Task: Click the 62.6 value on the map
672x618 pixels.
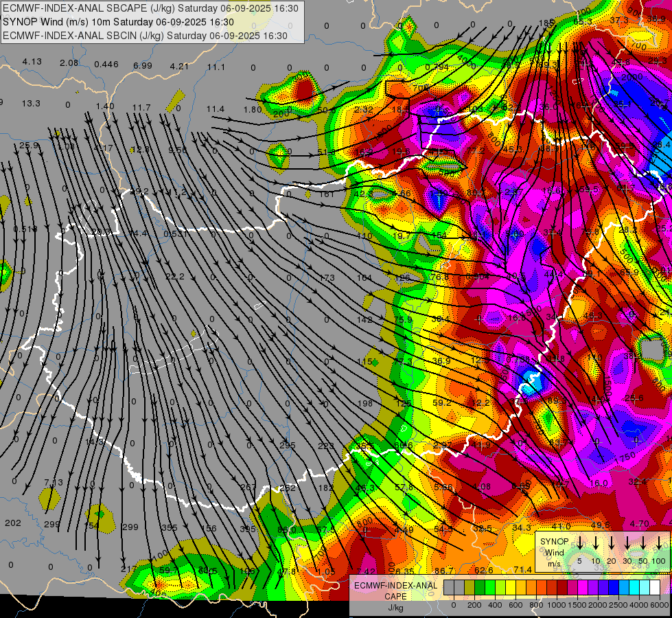Action: click(x=483, y=570)
